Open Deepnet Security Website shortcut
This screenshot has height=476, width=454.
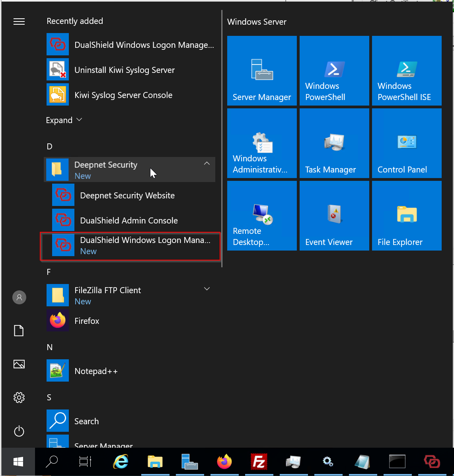pyautogui.click(x=127, y=195)
